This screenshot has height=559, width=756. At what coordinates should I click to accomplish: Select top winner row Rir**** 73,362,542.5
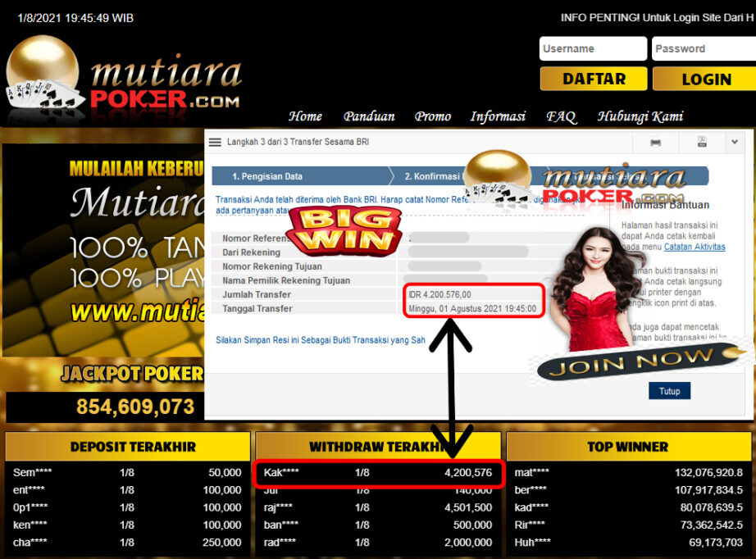click(x=629, y=525)
